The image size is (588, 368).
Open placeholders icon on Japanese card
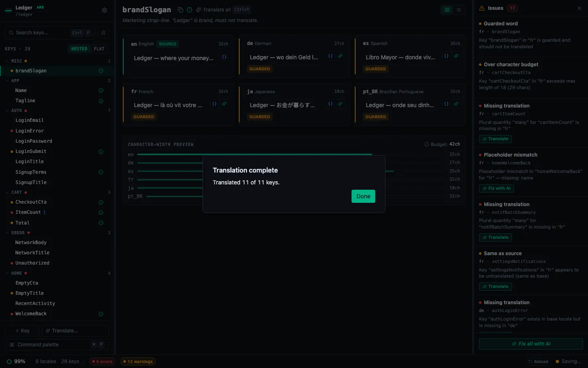pyautogui.click(x=330, y=104)
